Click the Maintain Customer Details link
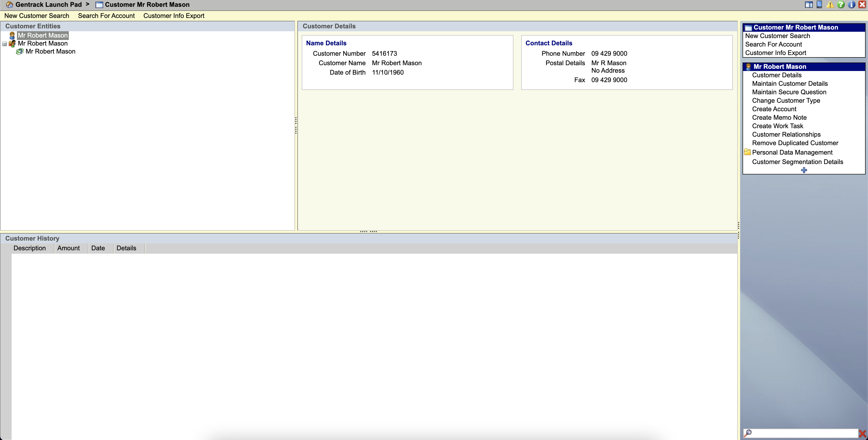This screenshot has height=440, width=868. (790, 84)
